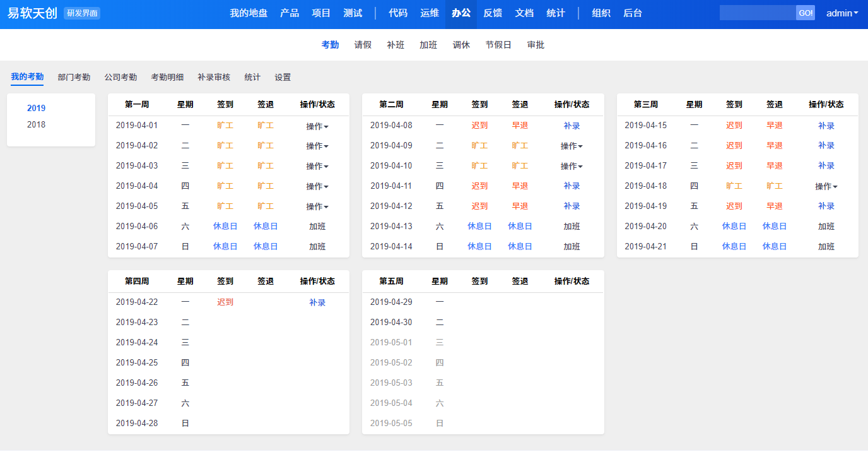
Task: Select year 2018 in sidebar
Action: 36,125
